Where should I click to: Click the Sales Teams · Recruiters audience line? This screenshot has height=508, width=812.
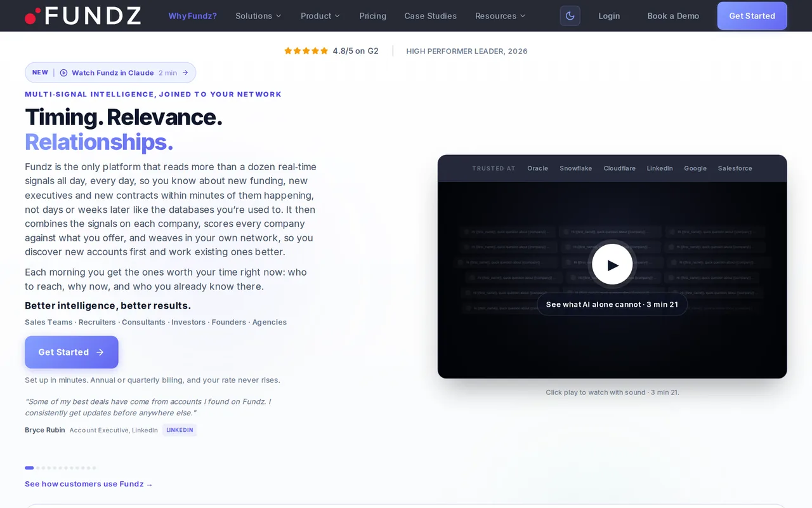pyautogui.click(x=156, y=322)
